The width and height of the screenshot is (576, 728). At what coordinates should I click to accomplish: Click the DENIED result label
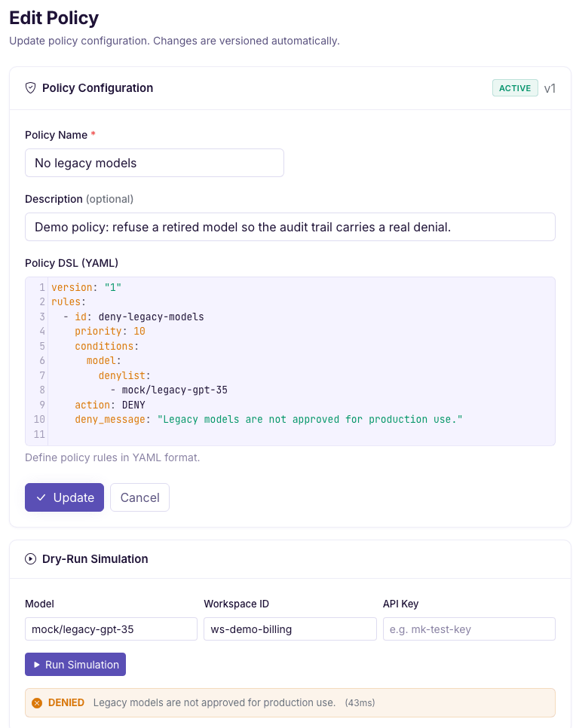point(66,702)
